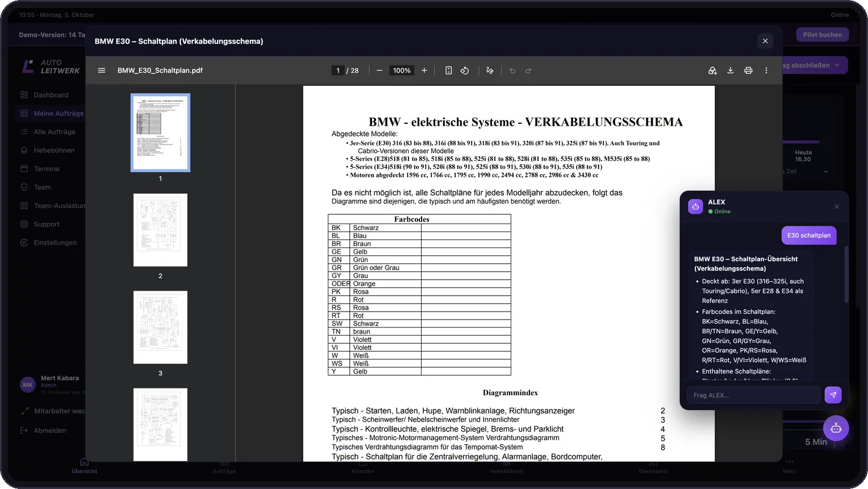Rotate the PDF counterclockwise
This screenshot has height=489, width=868.
tap(465, 71)
